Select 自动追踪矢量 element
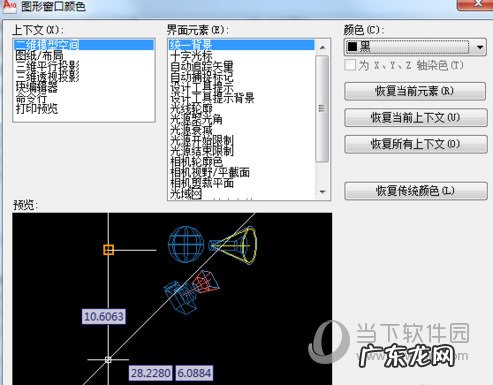The width and height of the screenshot is (493, 385). pos(241,66)
